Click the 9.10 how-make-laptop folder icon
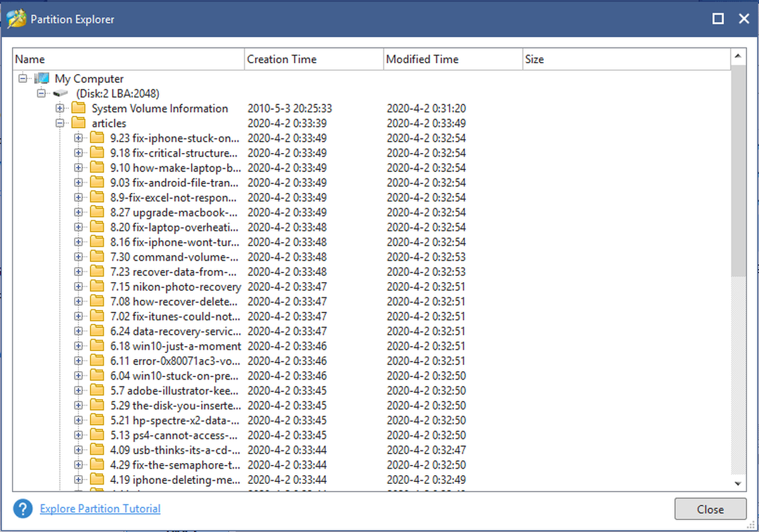The image size is (759, 532). [x=97, y=168]
